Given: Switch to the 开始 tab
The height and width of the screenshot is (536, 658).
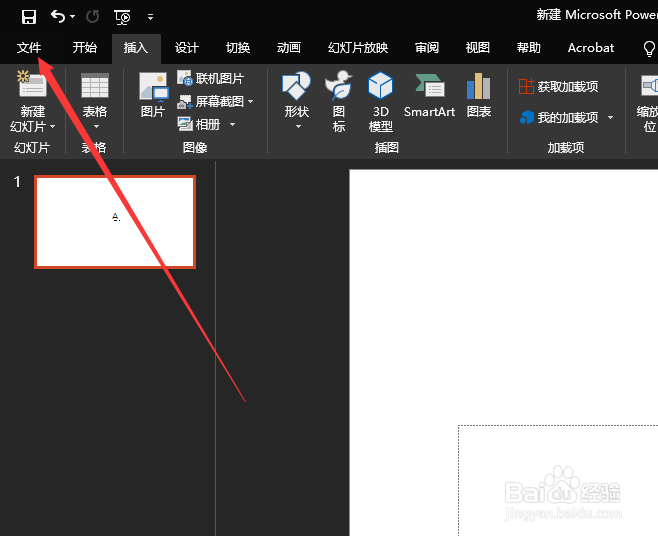Looking at the screenshot, I should point(84,48).
